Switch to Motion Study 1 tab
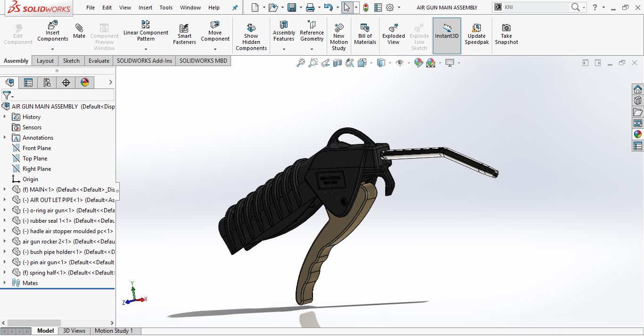 (x=114, y=331)
